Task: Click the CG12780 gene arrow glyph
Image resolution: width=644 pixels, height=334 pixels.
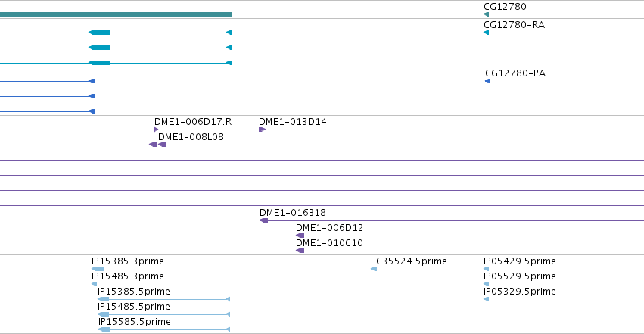Action: 487,14
